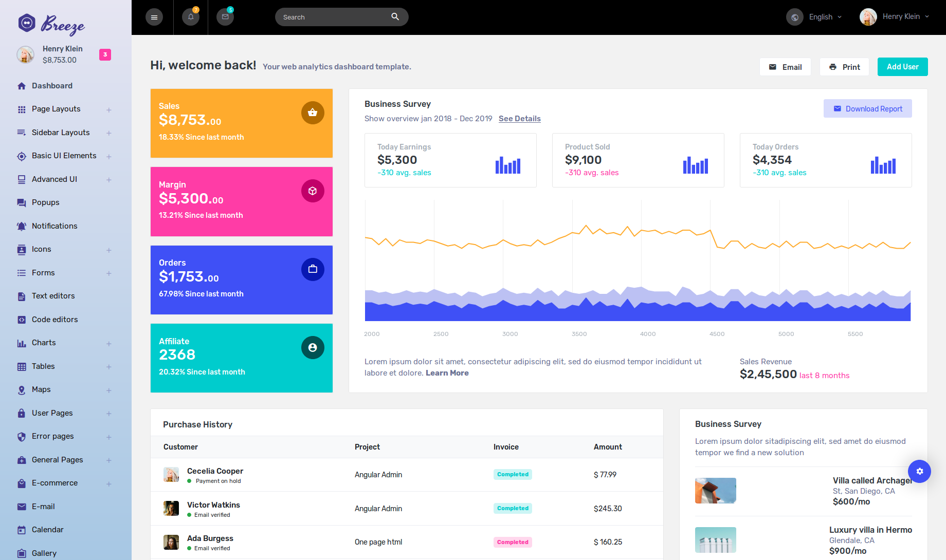946x560 pixels.
Task: Click the Download Report button
Action: coord(867,108)
